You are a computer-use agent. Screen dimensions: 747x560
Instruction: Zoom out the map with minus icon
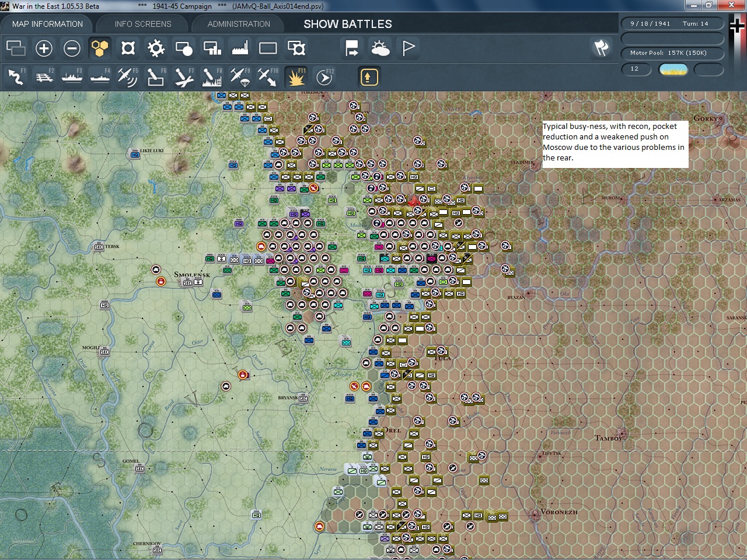coord(72,48)
